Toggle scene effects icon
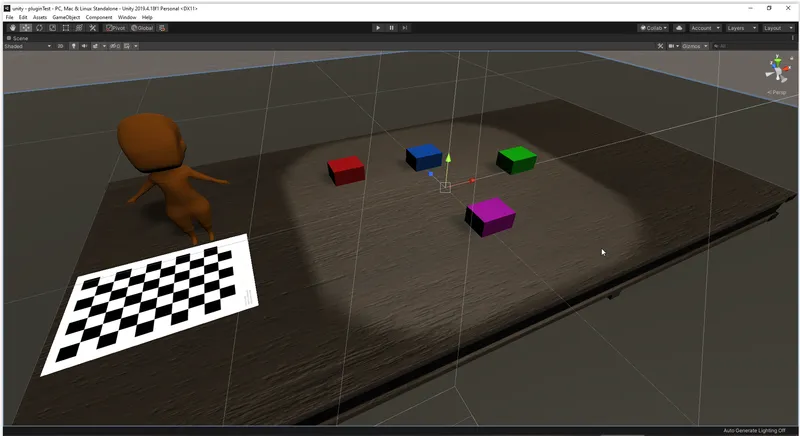 tap(95, 46)
